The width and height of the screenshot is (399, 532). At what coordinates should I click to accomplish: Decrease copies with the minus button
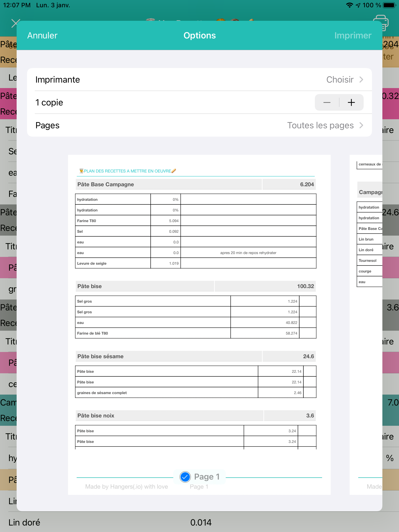327,102
